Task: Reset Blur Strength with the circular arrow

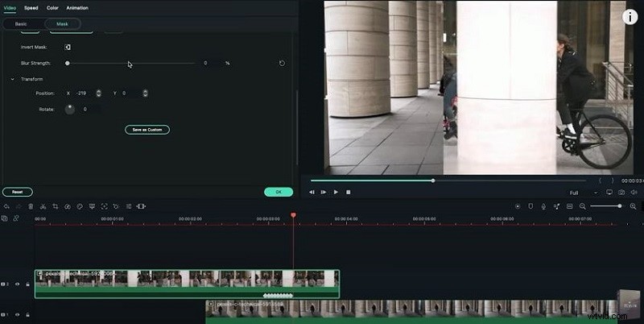Action: pyautogui.click(x=282, y=63)
